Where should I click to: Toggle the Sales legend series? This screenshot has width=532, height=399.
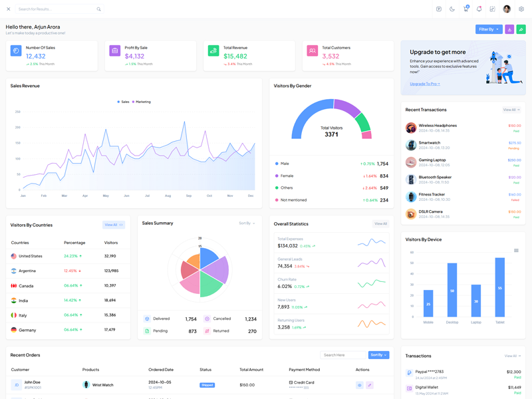pos(124,102)
